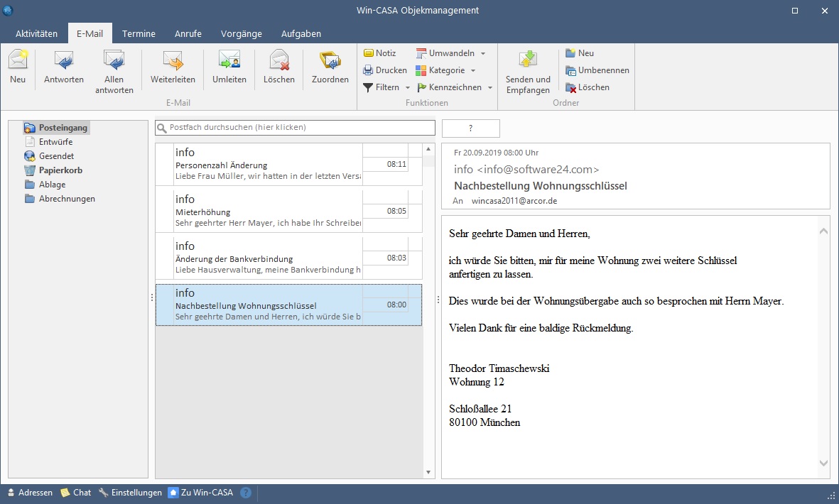The image size is (839, 504).
Task: Open the Mieterhöhung e-mail
Action: (x=288, y=211)
